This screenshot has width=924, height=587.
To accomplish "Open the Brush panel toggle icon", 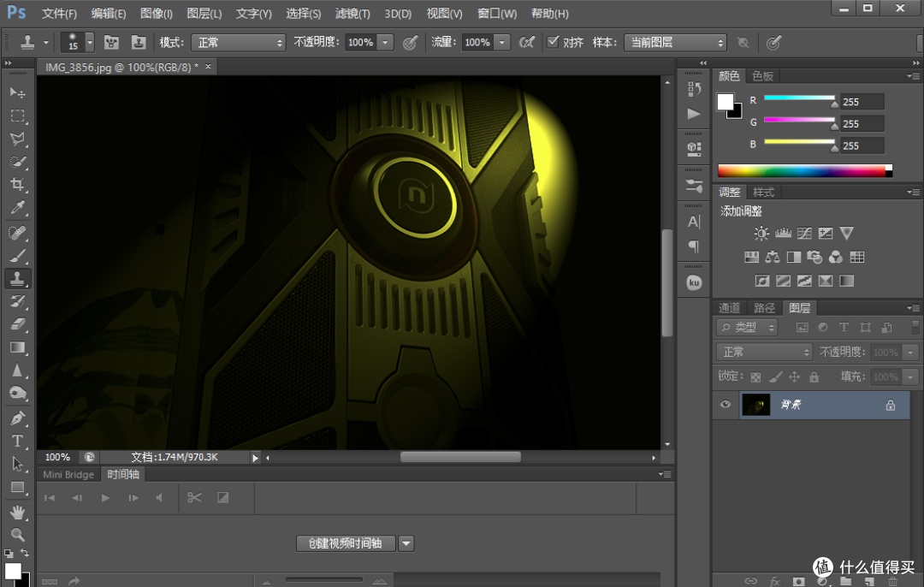I will [111, 43].
